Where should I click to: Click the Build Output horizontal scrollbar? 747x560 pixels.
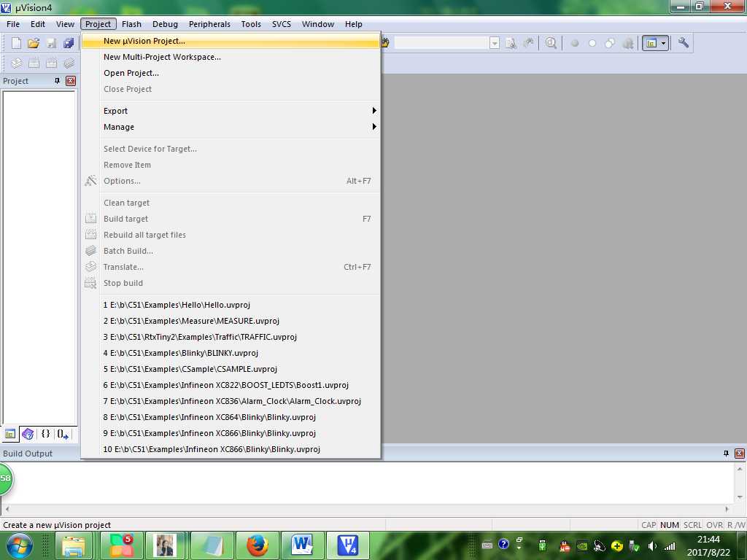tap(367, 509)
